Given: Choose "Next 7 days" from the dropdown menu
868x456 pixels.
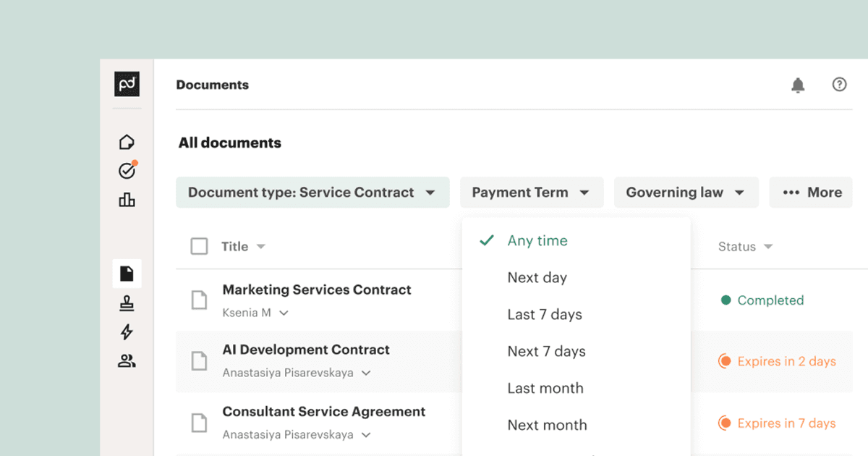Looking at the screenshot, I should [x=546, y=351].
